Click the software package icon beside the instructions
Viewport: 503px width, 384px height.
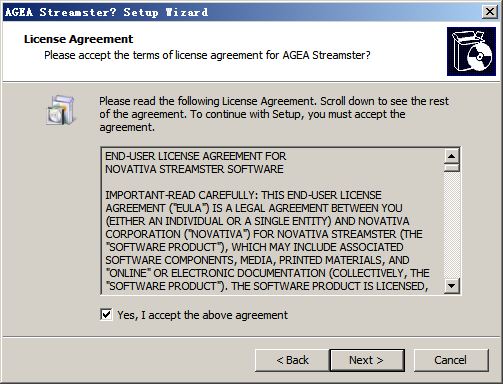(61, 110)
